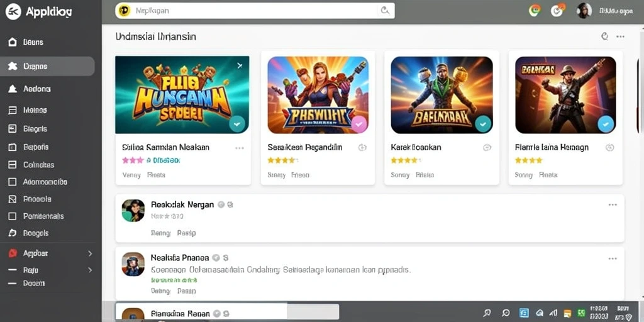Viewport: 644px width, 322px height.
Task: Select the Dnapns sidebar item
Action: point(47,66)
